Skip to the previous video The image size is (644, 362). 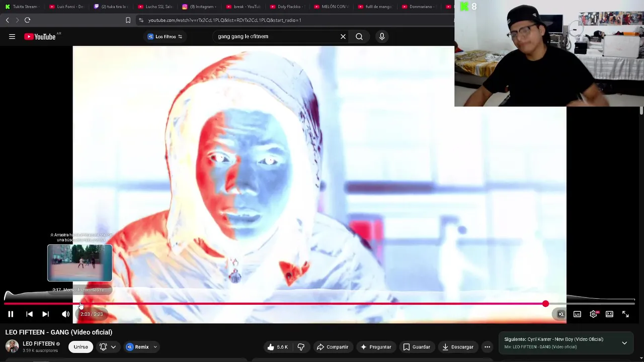[x=29, y=314]
